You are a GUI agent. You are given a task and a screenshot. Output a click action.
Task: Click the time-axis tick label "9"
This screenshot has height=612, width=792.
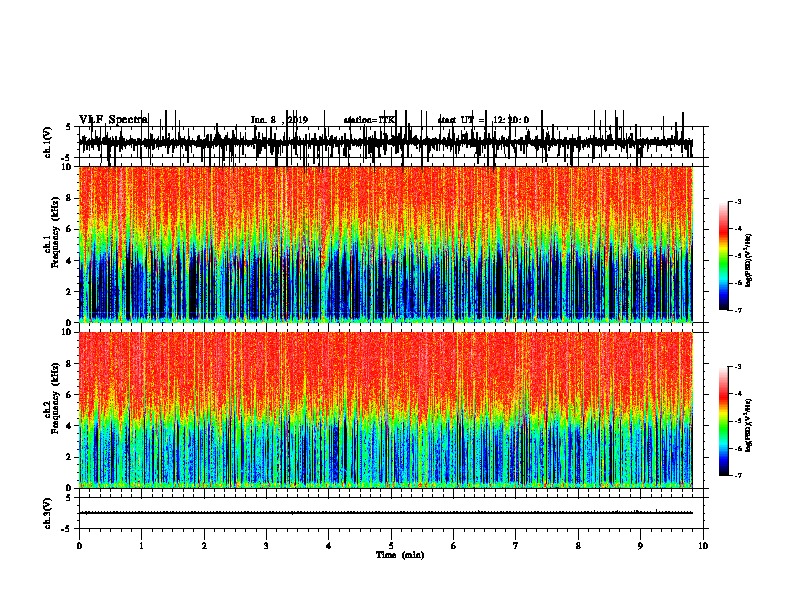pyautogui.click(x=640, y=546)
